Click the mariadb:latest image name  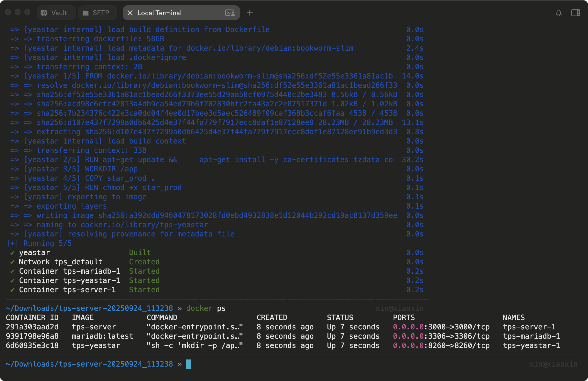point(102,336)
